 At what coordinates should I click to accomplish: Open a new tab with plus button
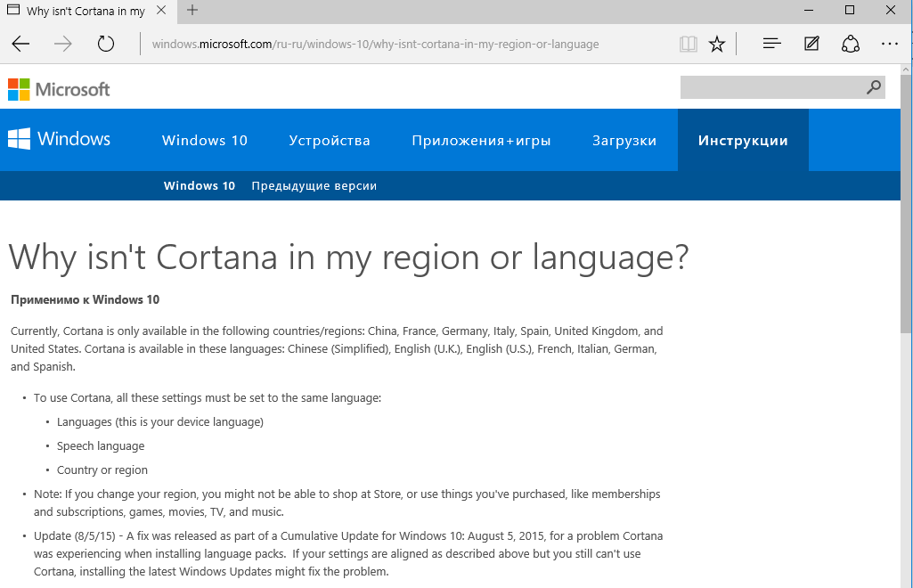coord(192,10)
